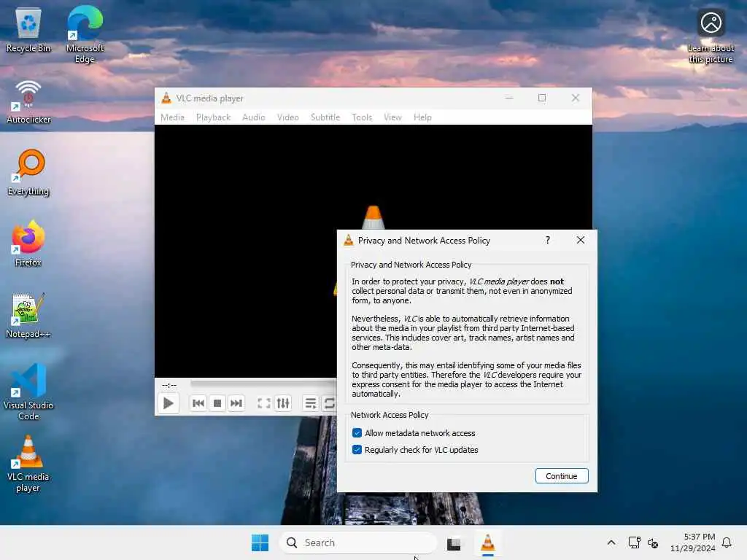747x560 pixels.
Task: Toggle the VLC playlist view
Action: [311, 403]
